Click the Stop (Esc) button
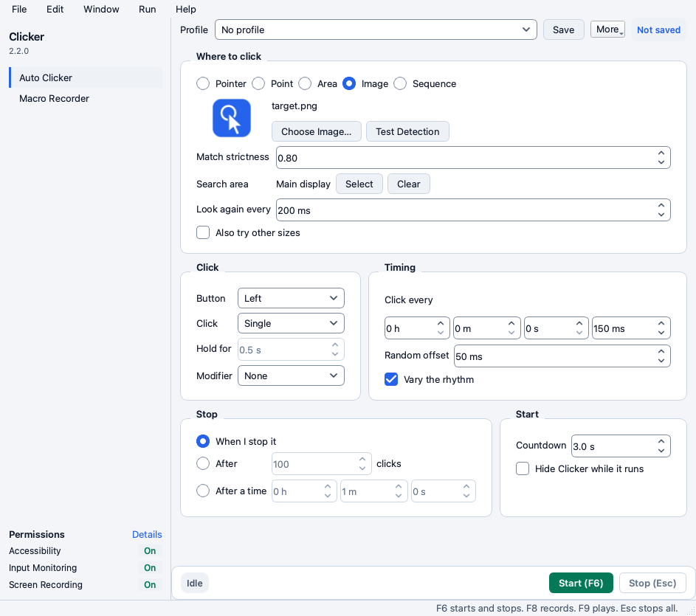Viewport: 696px width, 616px height. tap(652, 583)
